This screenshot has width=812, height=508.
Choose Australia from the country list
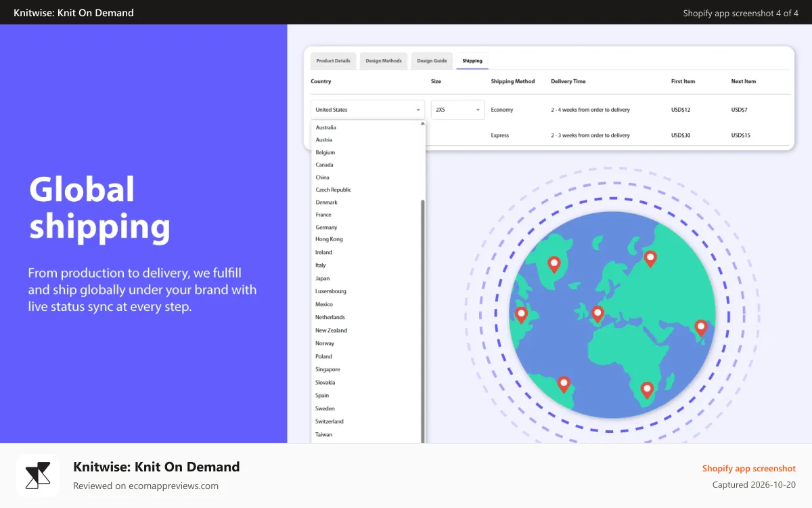point(325,127)
